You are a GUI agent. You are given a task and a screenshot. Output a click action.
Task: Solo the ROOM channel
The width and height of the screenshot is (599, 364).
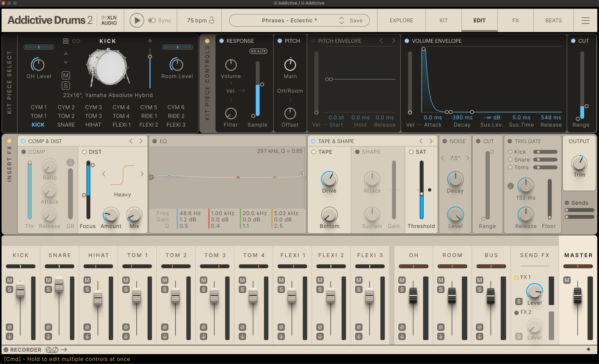tap(441, 289)
